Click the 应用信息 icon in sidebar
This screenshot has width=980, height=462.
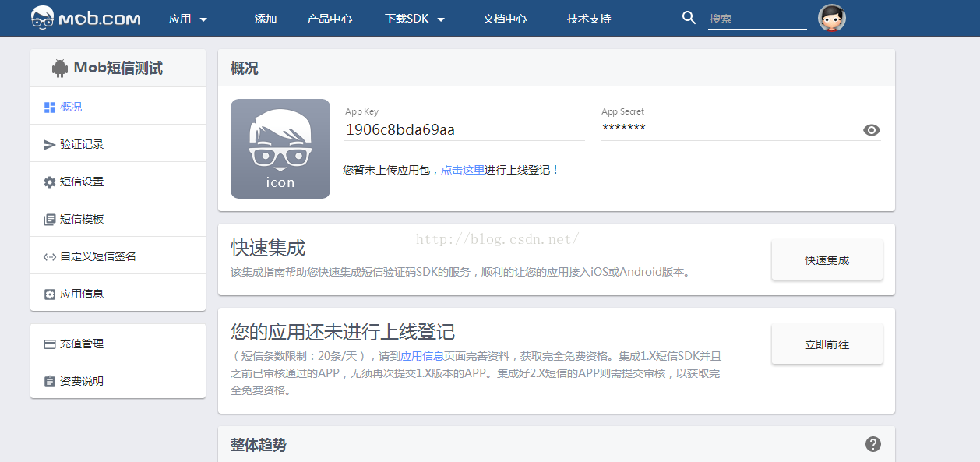pos(50,294)
